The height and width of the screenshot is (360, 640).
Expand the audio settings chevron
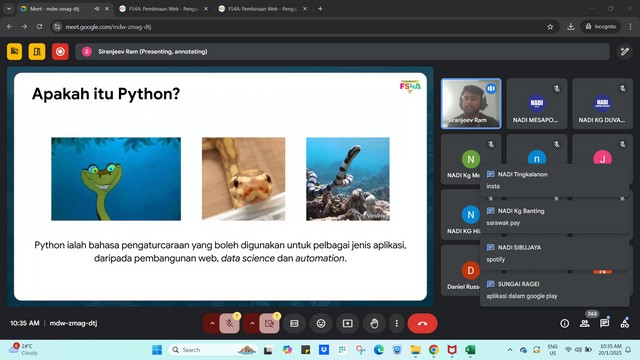coord(212,324)
